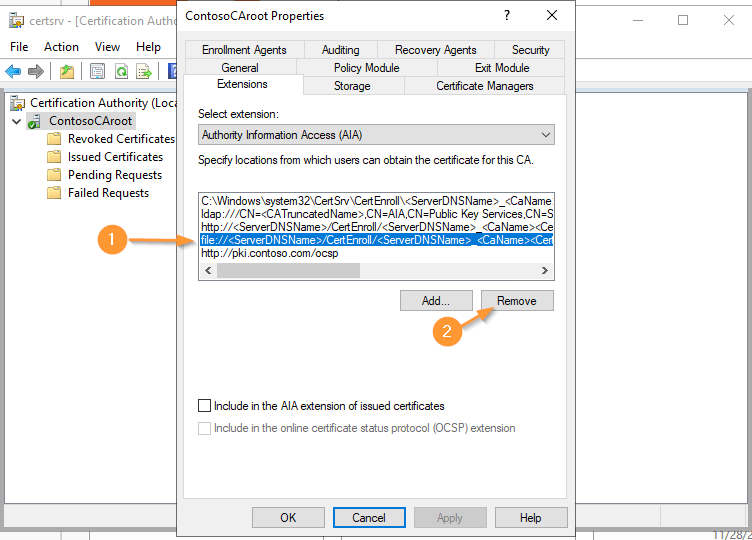Click the Apply button

[450, 517]
